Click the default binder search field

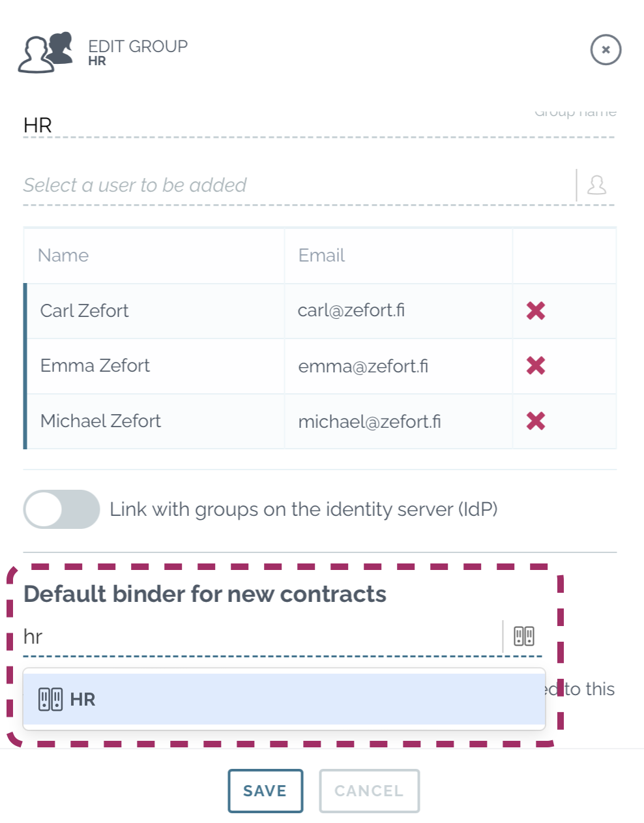262,636
